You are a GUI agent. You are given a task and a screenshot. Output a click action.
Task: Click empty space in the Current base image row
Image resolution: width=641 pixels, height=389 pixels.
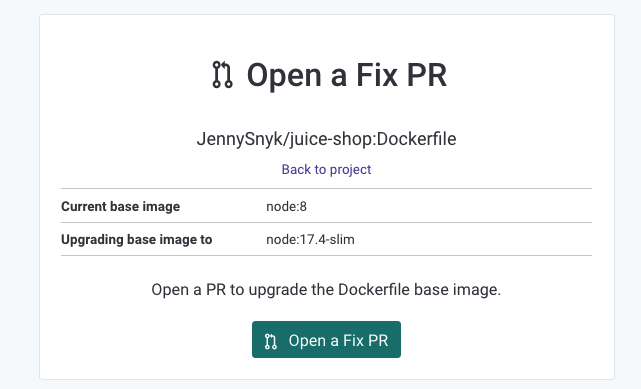[x=450, y=206]
